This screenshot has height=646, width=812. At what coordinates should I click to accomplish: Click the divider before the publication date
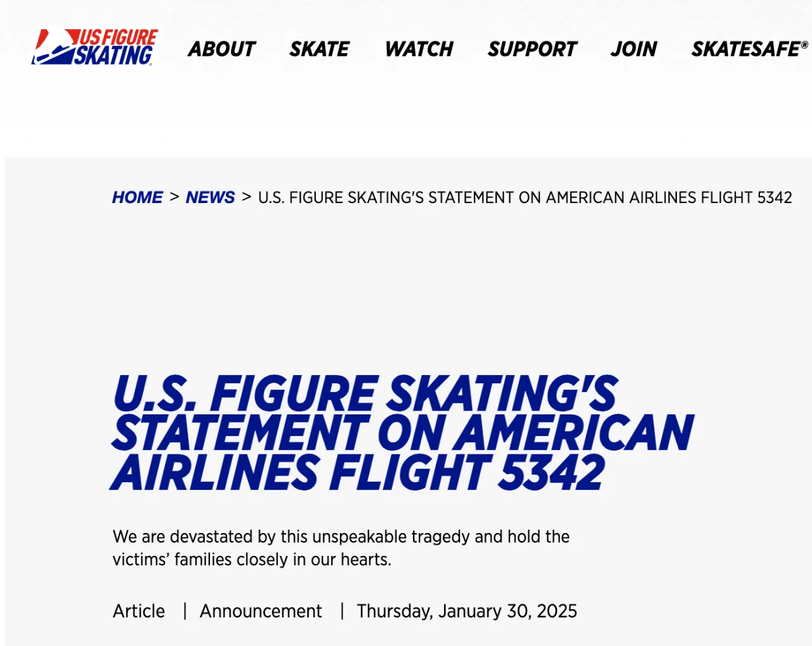[x=342, y=611]
